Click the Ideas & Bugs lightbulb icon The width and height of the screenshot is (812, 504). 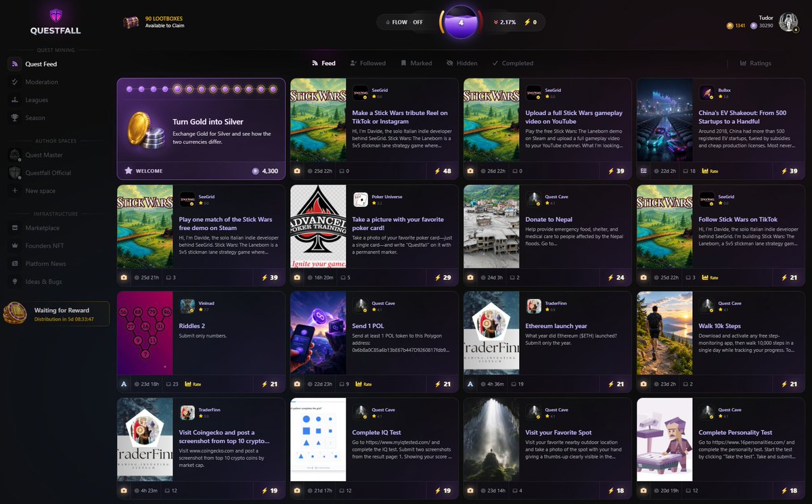point(15,281)
